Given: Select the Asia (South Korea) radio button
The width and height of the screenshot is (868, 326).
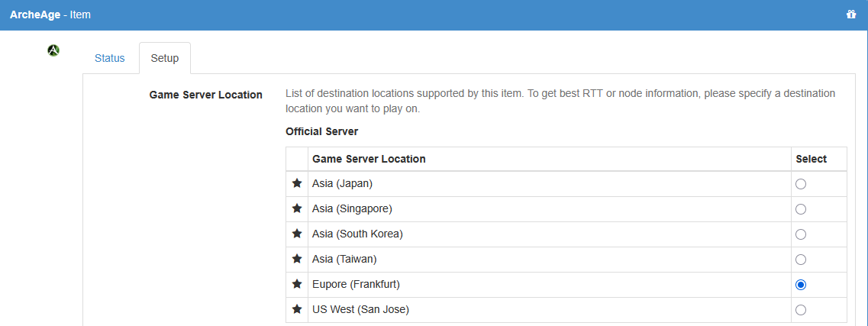Looking at the screenshot, I should pyautogui.click(x=801, y=234).
